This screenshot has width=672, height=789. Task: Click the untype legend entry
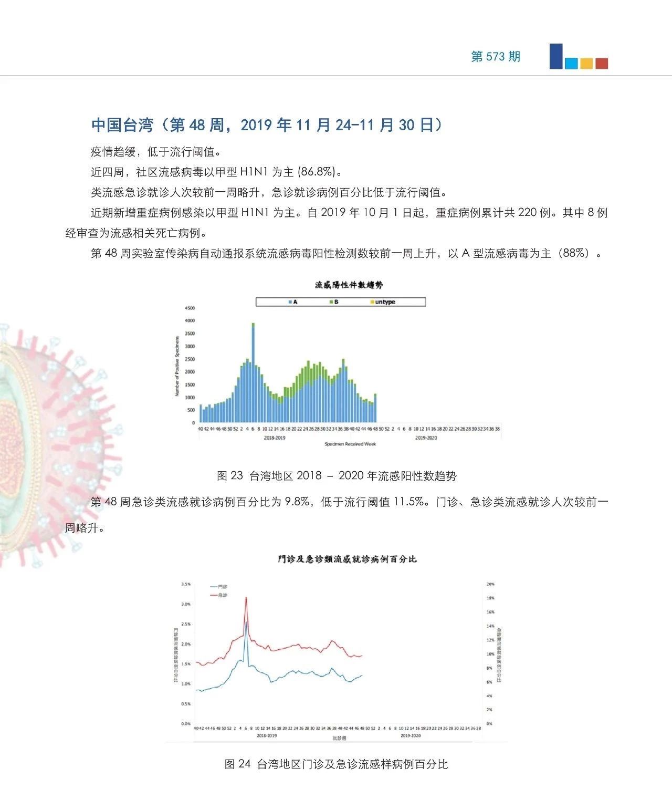pyautogui.click(x=383, y=302)
